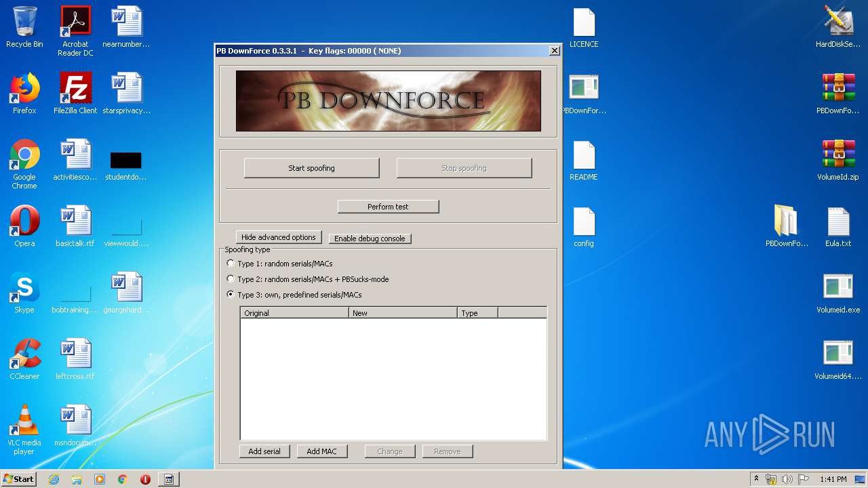The image size is (868, 488).
Task: Open the starsprivacy Word document icon
Action: coord(126,94)
